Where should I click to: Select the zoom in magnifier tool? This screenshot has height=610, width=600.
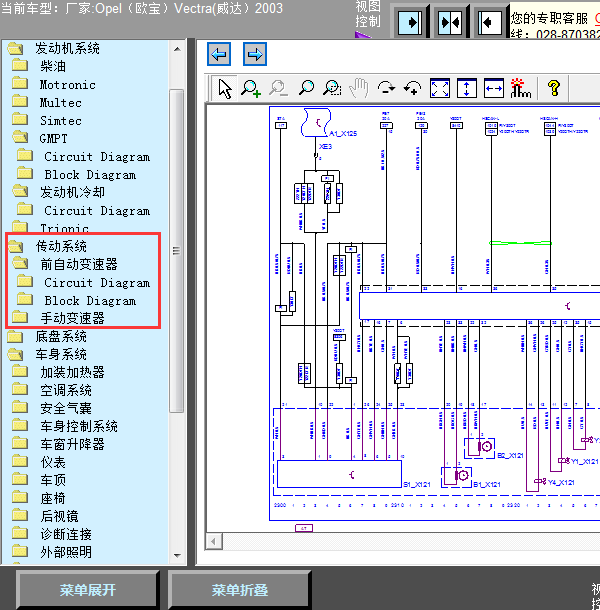pyautogui.click(x=251, y=88)
